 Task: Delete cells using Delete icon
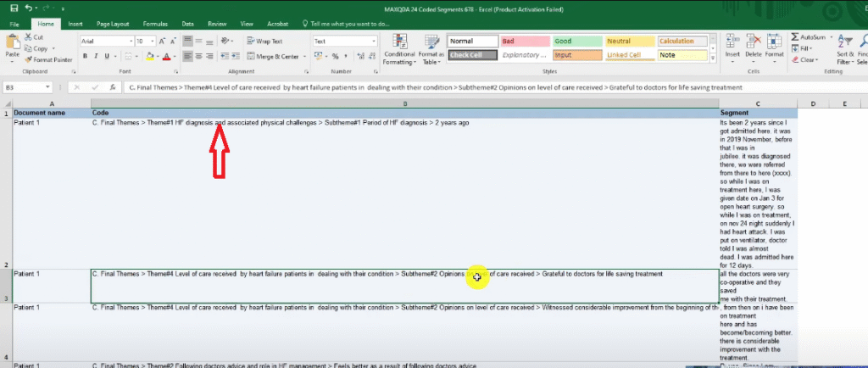click(x=754, y=46)
